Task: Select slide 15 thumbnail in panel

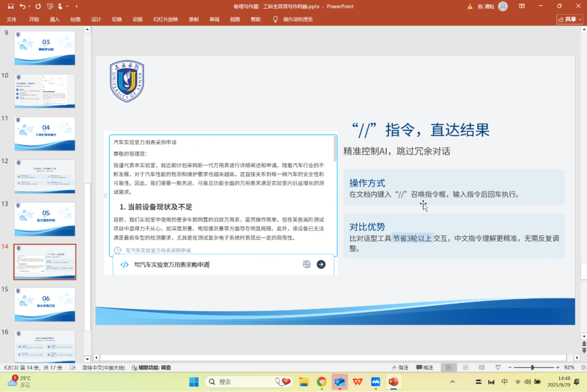Action: click(x=45, y=304)
